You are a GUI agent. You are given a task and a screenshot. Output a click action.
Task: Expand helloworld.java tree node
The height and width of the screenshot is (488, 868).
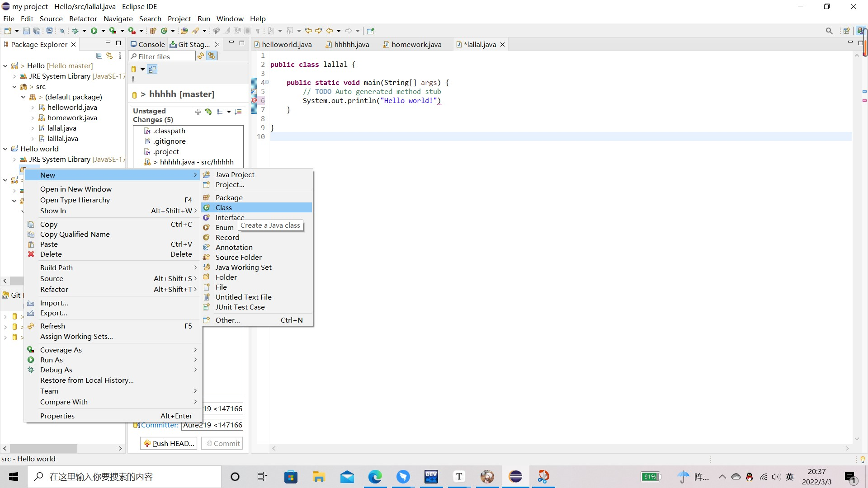(33, 108)
